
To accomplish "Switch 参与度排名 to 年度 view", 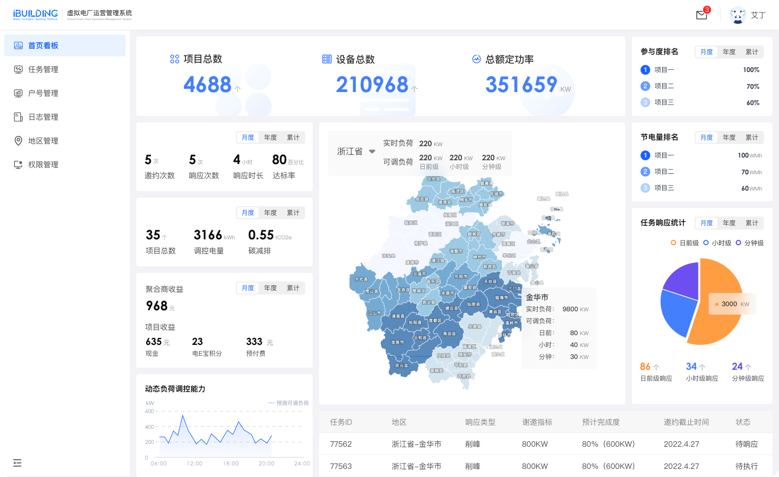I will (729, 52).
